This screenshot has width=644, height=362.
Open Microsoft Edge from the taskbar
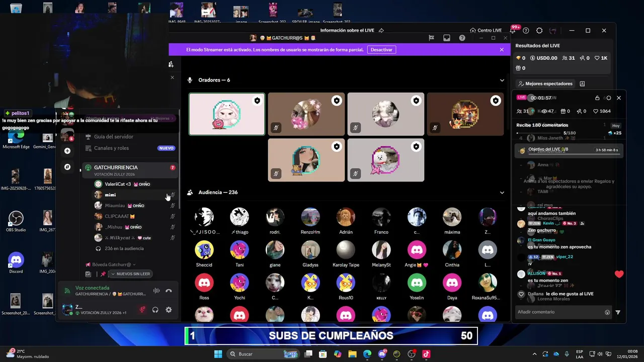point(367,354)
